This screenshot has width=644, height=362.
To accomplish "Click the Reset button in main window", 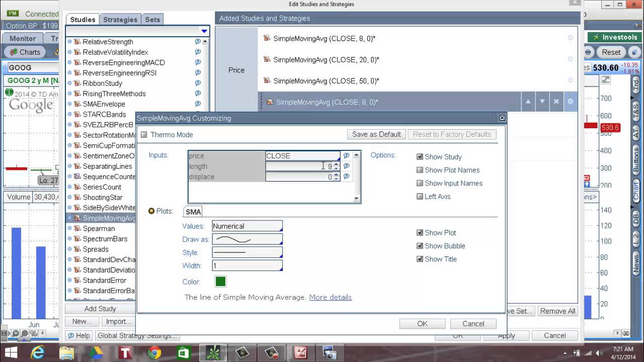I will tap(611, 52).
